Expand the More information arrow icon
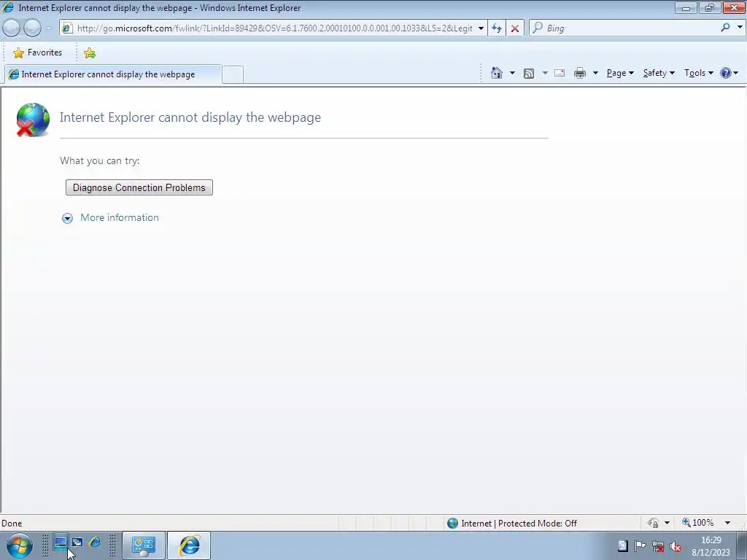The image size is (747, 560). tap(67, 218)
